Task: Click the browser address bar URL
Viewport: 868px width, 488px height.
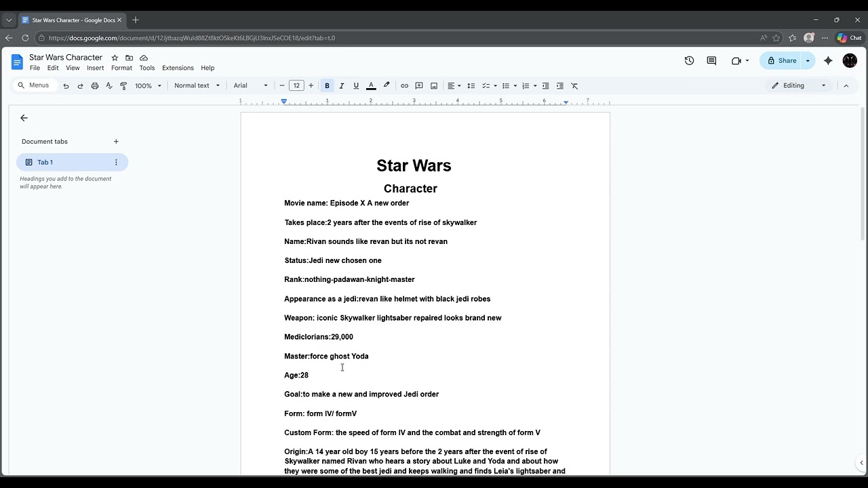Action: tap(192, 38)
